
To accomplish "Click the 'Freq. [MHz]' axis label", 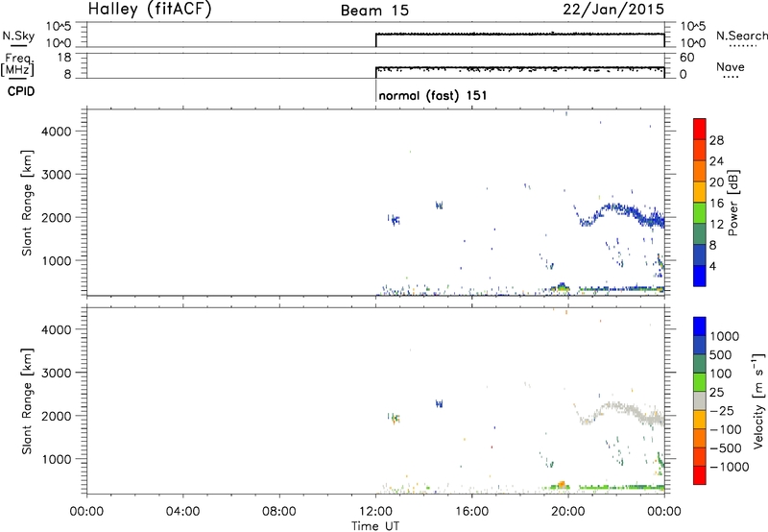I will [x=17, y=65].
